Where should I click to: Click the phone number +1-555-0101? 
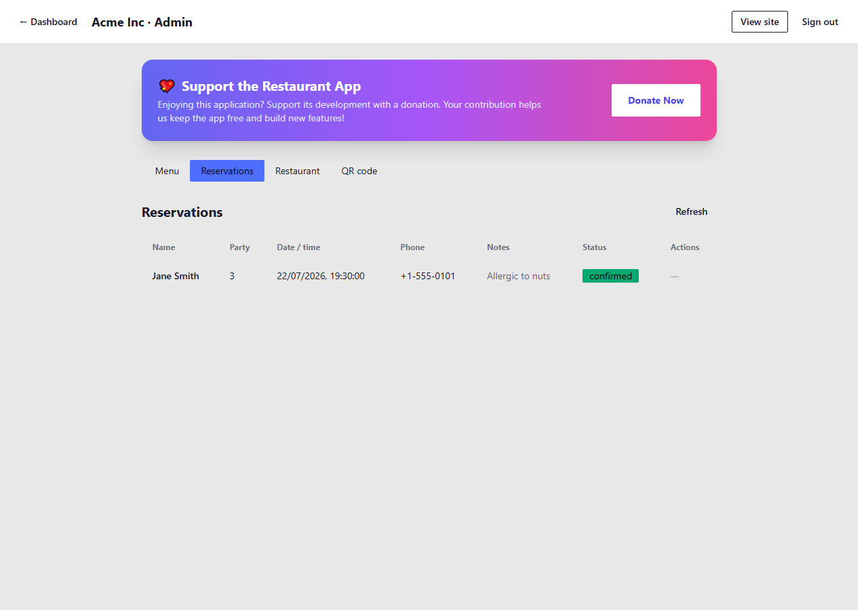428,276
